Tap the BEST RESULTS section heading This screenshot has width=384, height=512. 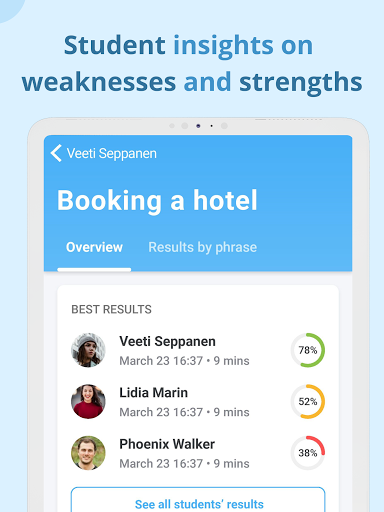point(111,309)
